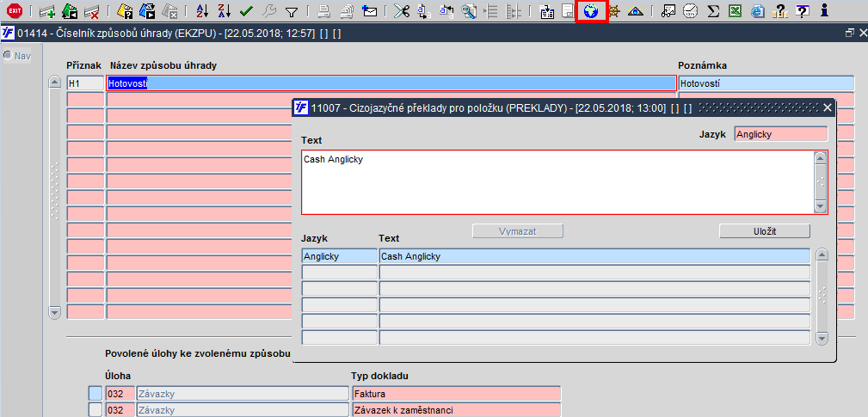The image size is (868, 417).
Task: Click Faktura in Typ dokladu column
Action: point(457,394)
